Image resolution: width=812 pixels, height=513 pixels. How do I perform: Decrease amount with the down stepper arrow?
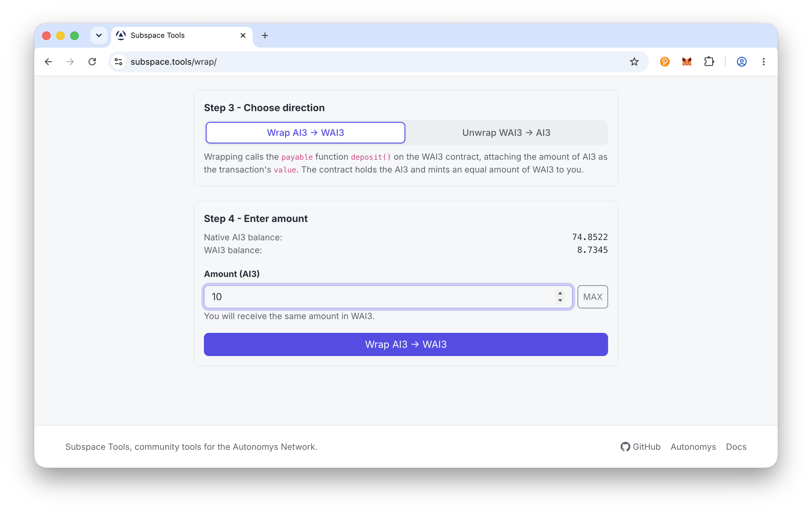click(x=560, y=300)
